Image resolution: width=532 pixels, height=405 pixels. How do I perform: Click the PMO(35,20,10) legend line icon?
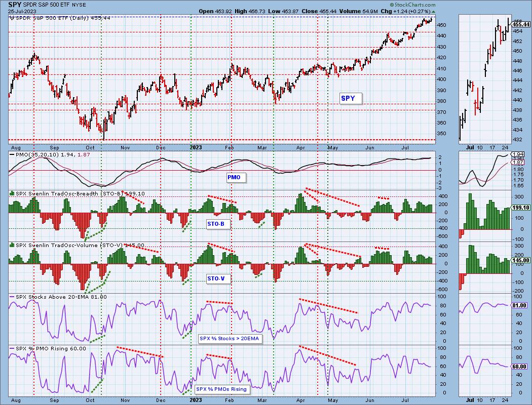click(x=12, y=154)
